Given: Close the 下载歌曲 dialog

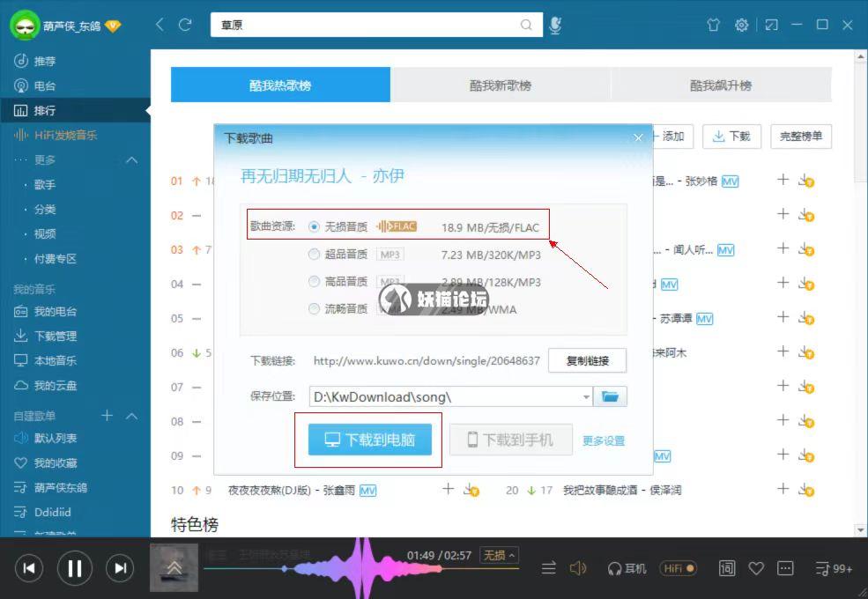Looking at the screenshot, I should (638, 137).
